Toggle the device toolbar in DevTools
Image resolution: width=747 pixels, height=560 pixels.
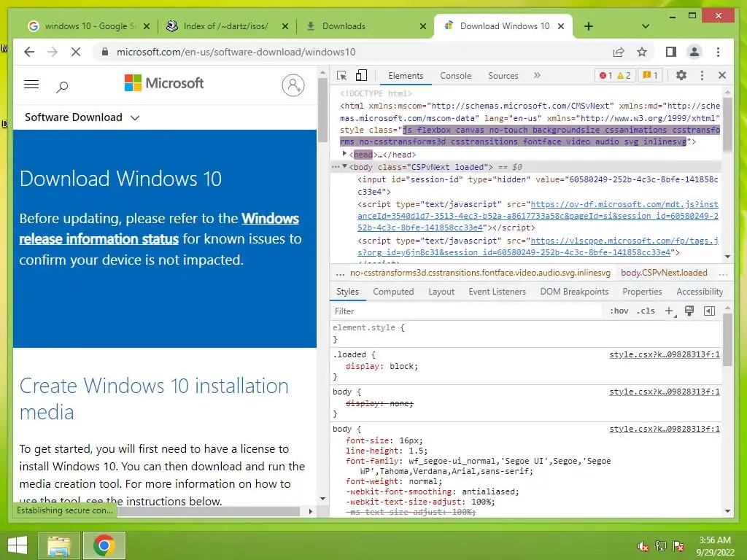[x=361, y=76]
